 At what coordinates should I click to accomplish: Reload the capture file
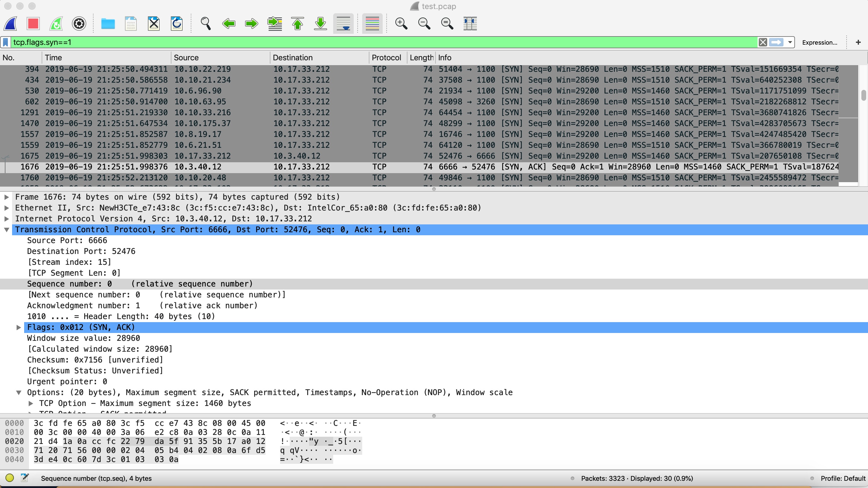pyautogui.click(x=176, y=24)
